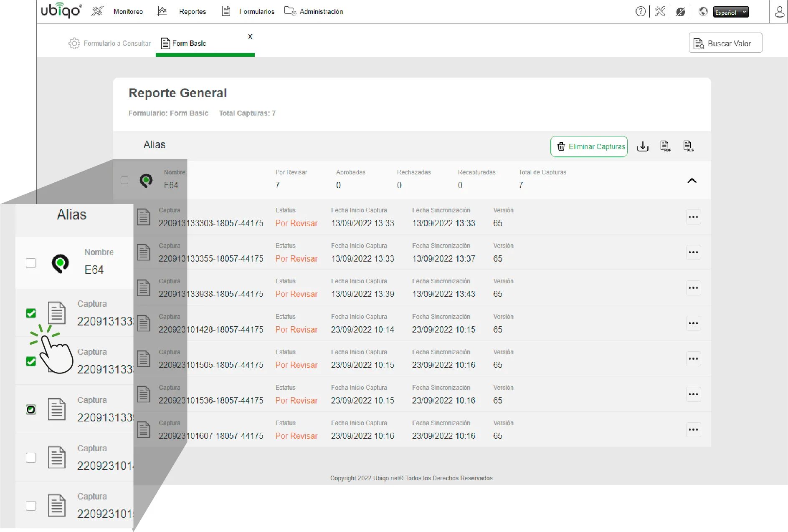
Task: Open the Español language dropdown
Action: pyautogui.click(x=731, y=12)
